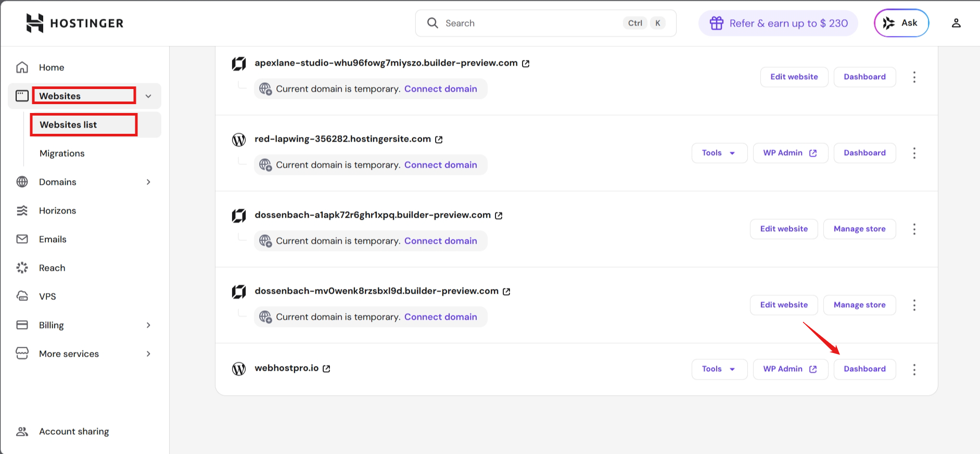Click the gift icon in referral banner
This screenshot has width=980, height=454.
[x=717, y=23]
